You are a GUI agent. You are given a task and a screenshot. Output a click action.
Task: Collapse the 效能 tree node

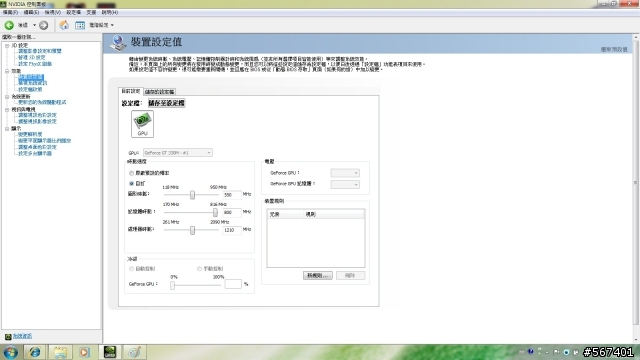tap(7, 71)
